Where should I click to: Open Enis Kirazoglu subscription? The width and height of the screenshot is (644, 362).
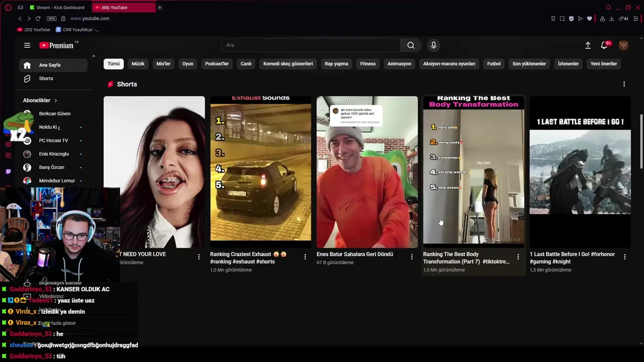click(x=53, y=154)
